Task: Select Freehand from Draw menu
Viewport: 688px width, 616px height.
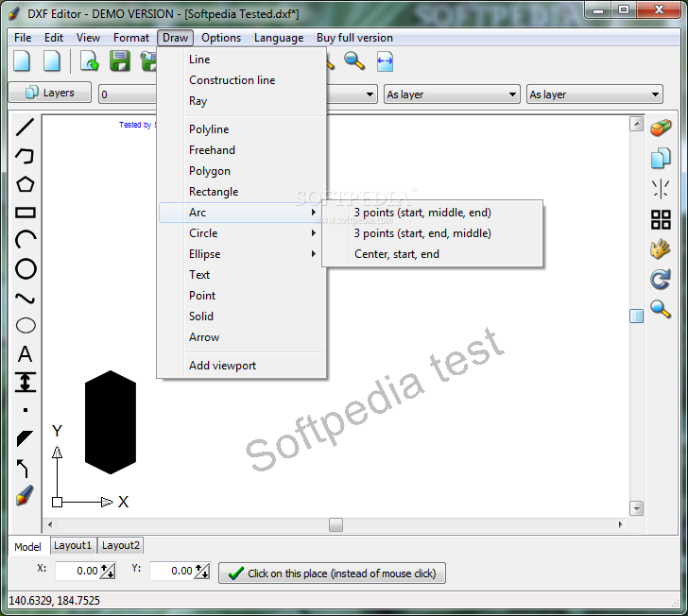Action: (242, 150)
